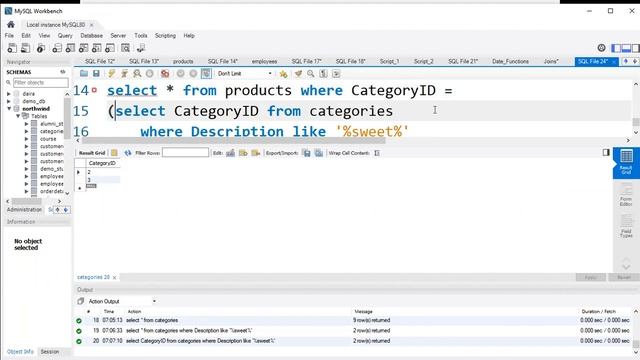The height and width of the screenshot is (360, 640).
Task: Open the Field Types side button
Action: (x=626, y=227)
